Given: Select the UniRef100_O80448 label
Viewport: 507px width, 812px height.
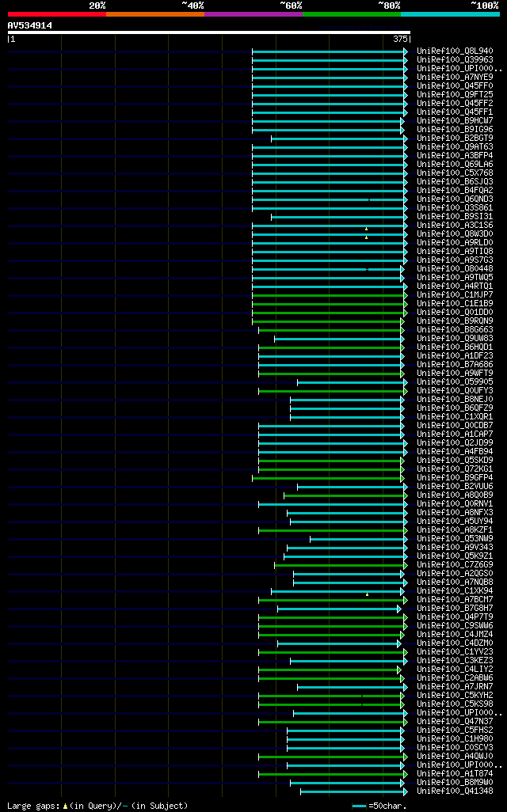Looking at the screenshot, I should pos(456,269).
